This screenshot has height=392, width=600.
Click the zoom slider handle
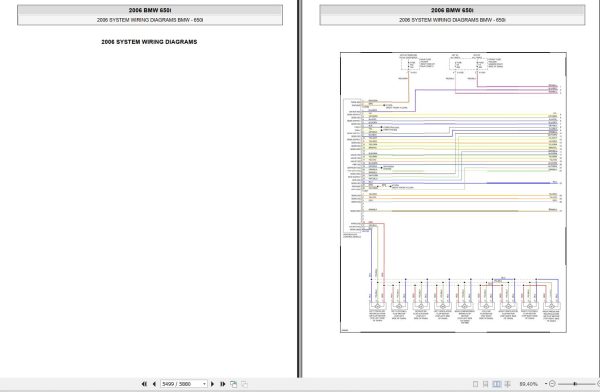pos(575,384)
